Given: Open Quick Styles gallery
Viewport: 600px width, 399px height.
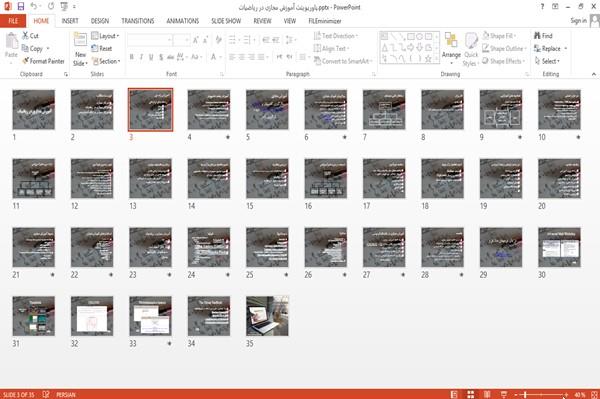Looking at the screenshot, I should coord(470,50).
